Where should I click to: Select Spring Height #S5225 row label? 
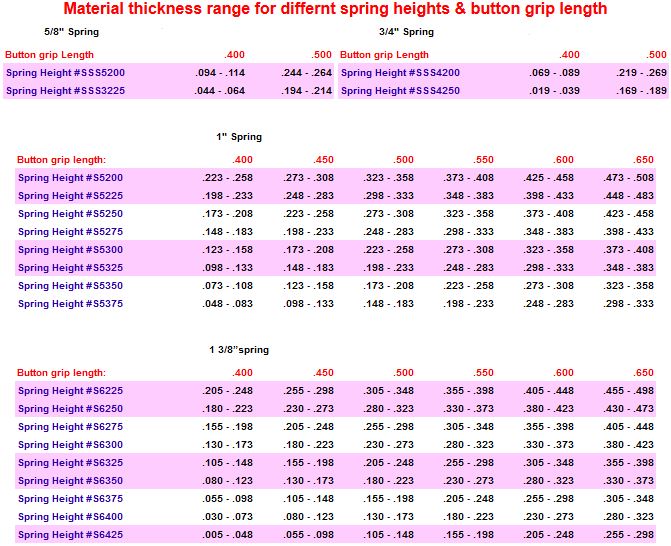pos(70,196)
